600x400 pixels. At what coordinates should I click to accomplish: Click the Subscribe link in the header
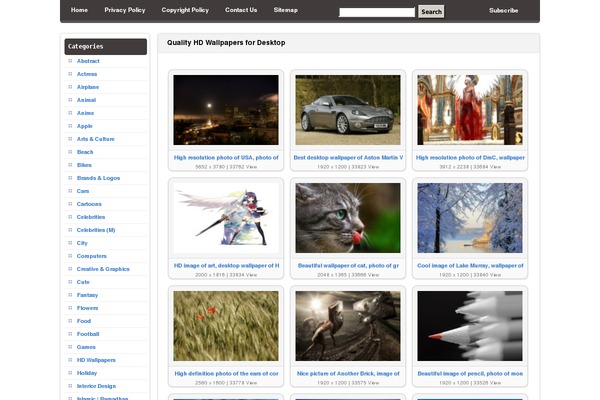tap(504, 11)
